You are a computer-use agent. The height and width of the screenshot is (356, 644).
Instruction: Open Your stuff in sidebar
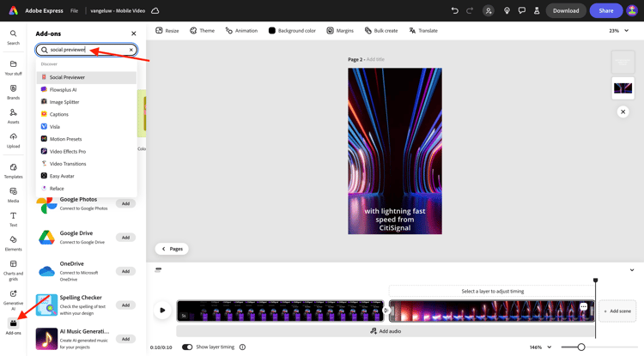click(x=13, y=68)
